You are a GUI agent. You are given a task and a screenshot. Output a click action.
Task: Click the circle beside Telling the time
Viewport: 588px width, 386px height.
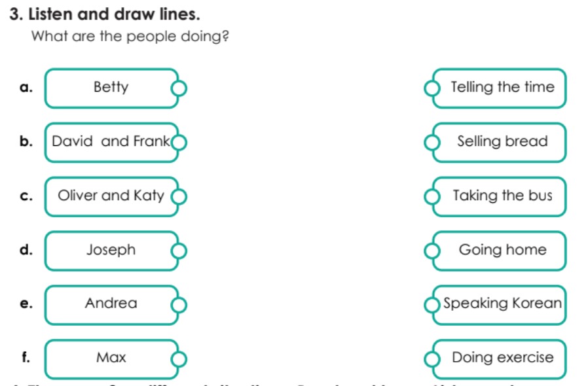pyautogui.click(x=432, y=88)
